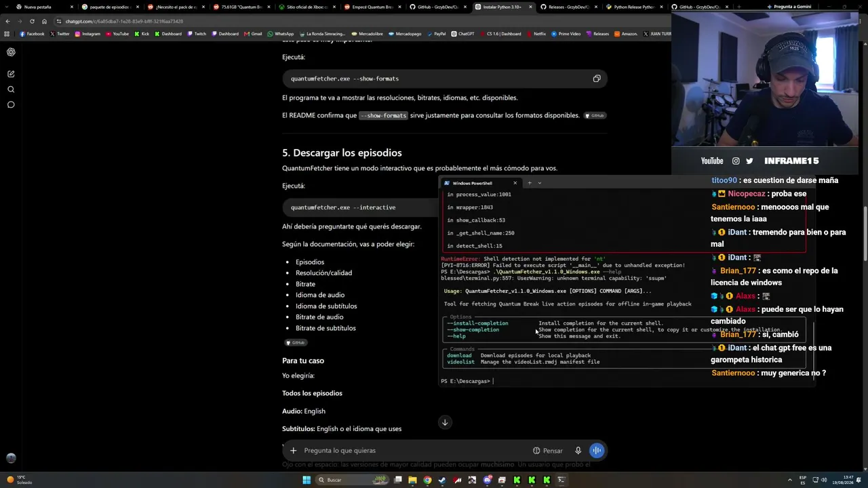This screenshot has height=488, width=868.
Task: Open the chats bubble icon in sidebar
Action: 11,105
